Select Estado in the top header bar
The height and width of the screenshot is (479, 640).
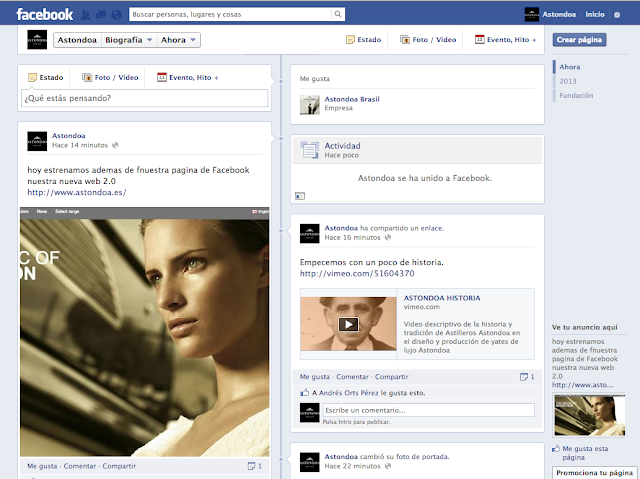tap(363, 40)
